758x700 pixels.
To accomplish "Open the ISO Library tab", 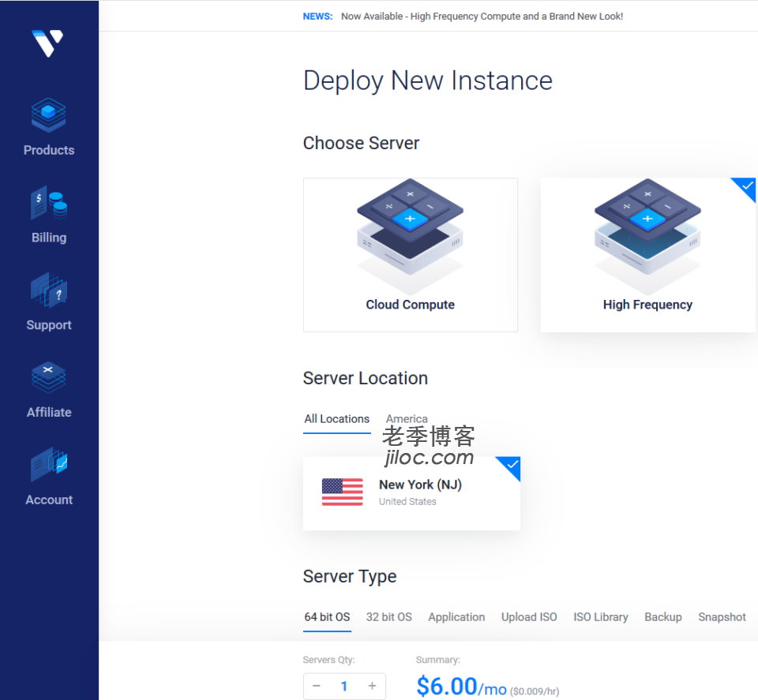I will tap(601, 617).
